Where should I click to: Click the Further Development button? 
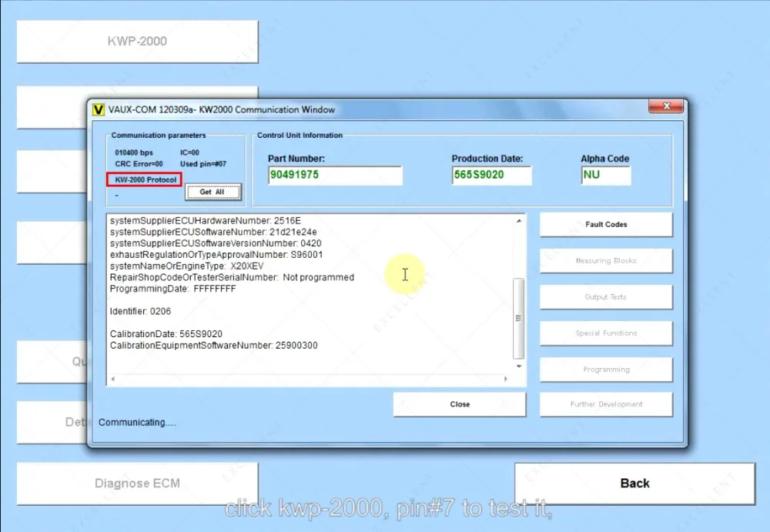point(606,404)
